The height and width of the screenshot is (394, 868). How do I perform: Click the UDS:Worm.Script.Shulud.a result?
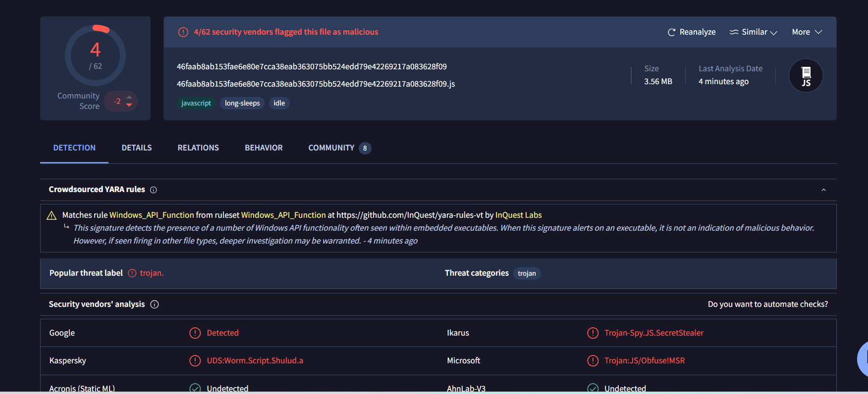(255, 361)
